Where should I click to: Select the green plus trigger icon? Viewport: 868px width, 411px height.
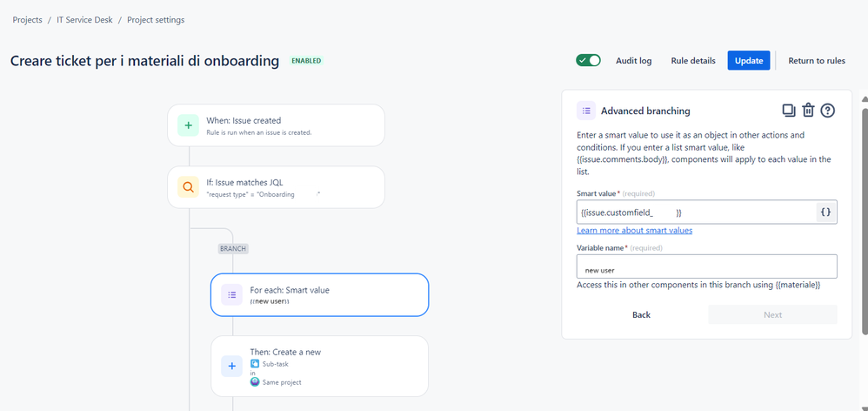(x=188, y=125)
